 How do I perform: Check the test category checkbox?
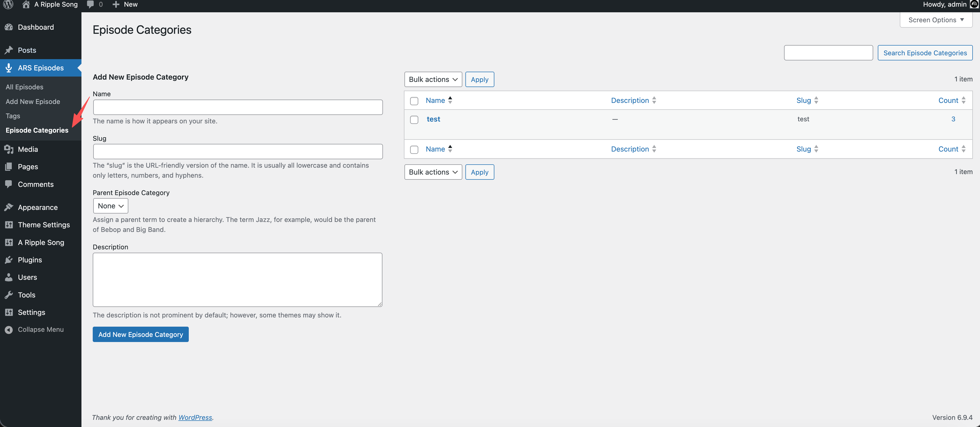pos(414,120)
